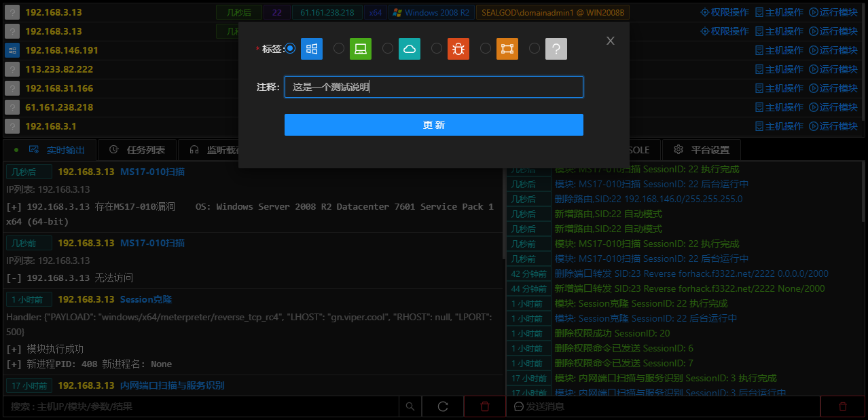The width and height of the screenshot is (868, 420).
Task: Open 主机操作 for host 113.233.82.222
Action: pyautogui.click(x=779, y=69)
